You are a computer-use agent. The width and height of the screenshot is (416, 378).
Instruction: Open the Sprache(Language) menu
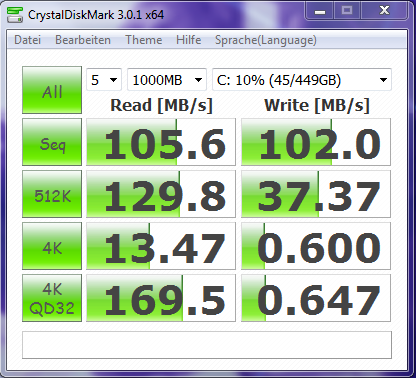tap(266, 40)
